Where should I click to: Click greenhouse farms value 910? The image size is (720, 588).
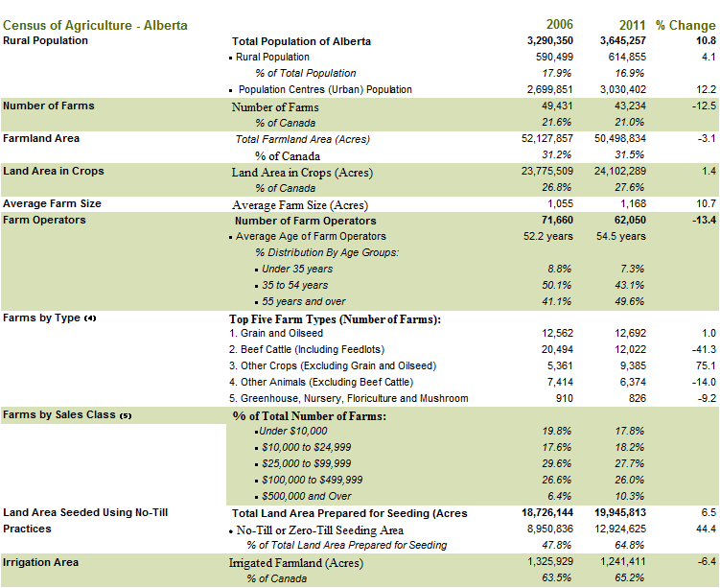(565, 398)
